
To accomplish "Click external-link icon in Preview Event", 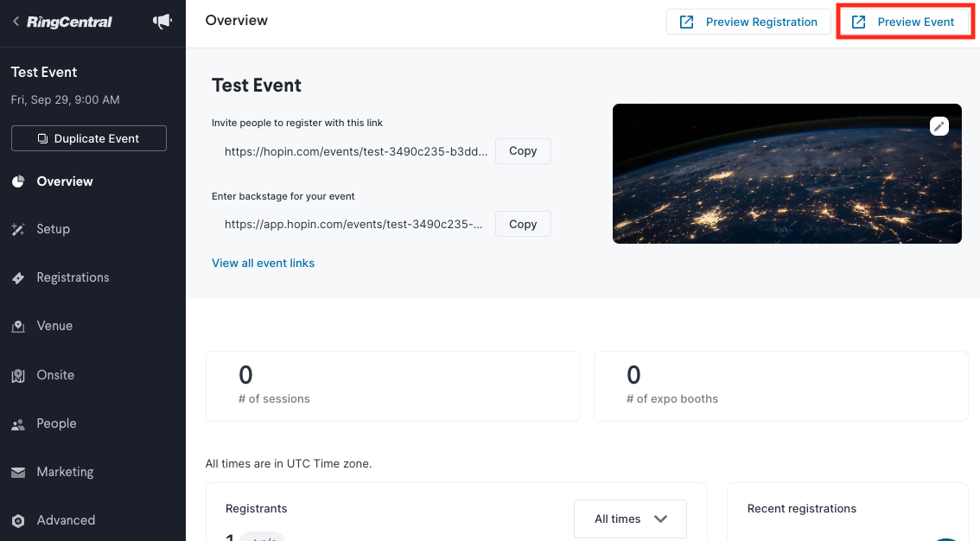I will [x=859, y=22].
